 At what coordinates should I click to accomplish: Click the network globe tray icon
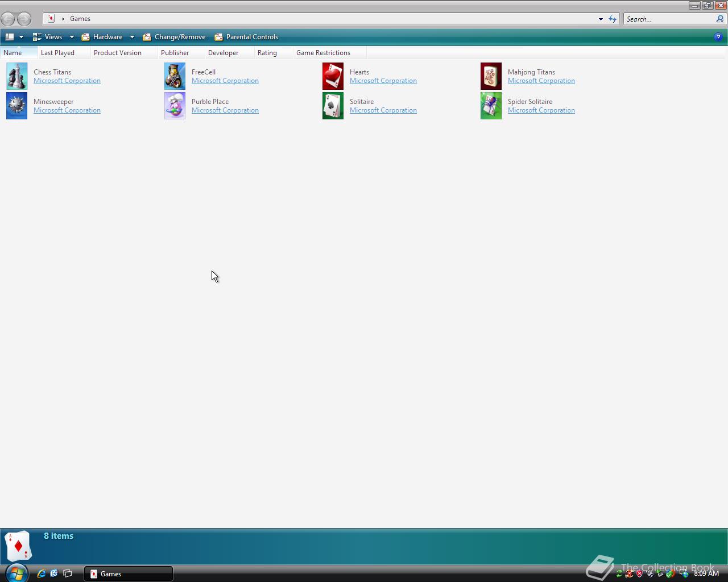coord(684,574)
